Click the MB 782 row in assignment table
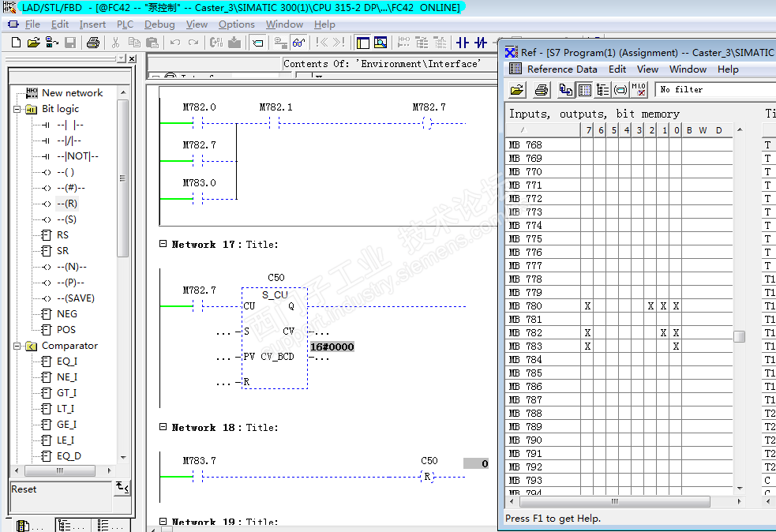Image resolution: width=776 pixels, height=532 pixels. click(619, 332)
